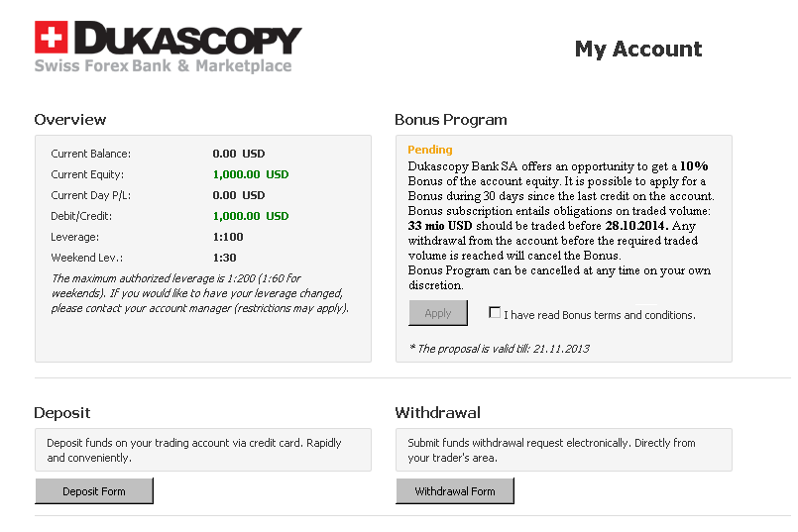Click the Current Balance 0.00 USD value
This screenshot has height=532, width=798.
pyautogui.click(x=239, y=154)
